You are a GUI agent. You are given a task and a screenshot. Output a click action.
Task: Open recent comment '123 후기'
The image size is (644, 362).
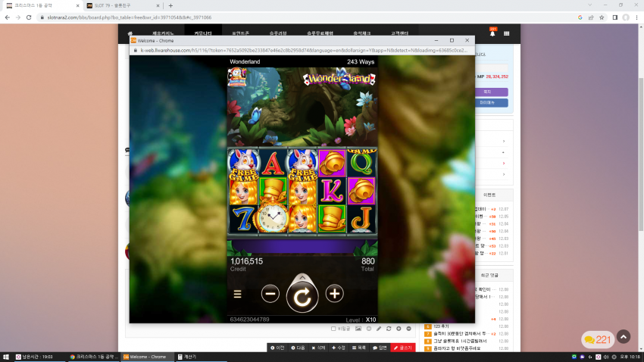click(x=441, y=326)
